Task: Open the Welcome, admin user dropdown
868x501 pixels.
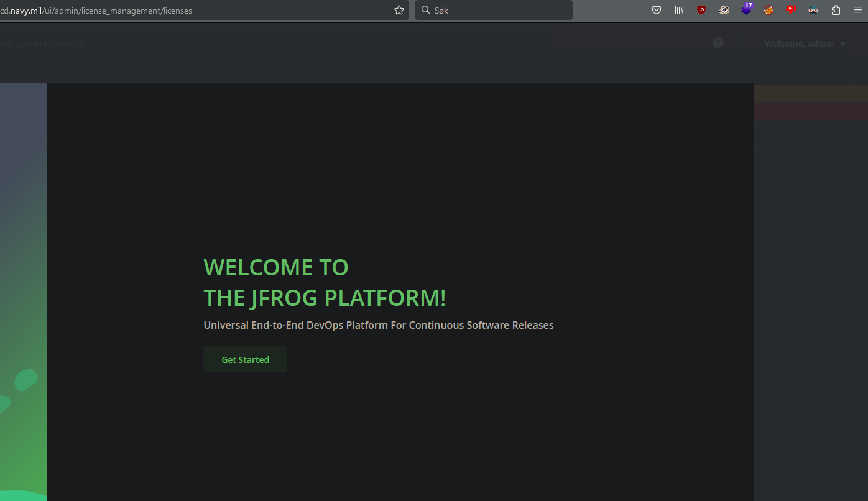Action: point(805,44)
